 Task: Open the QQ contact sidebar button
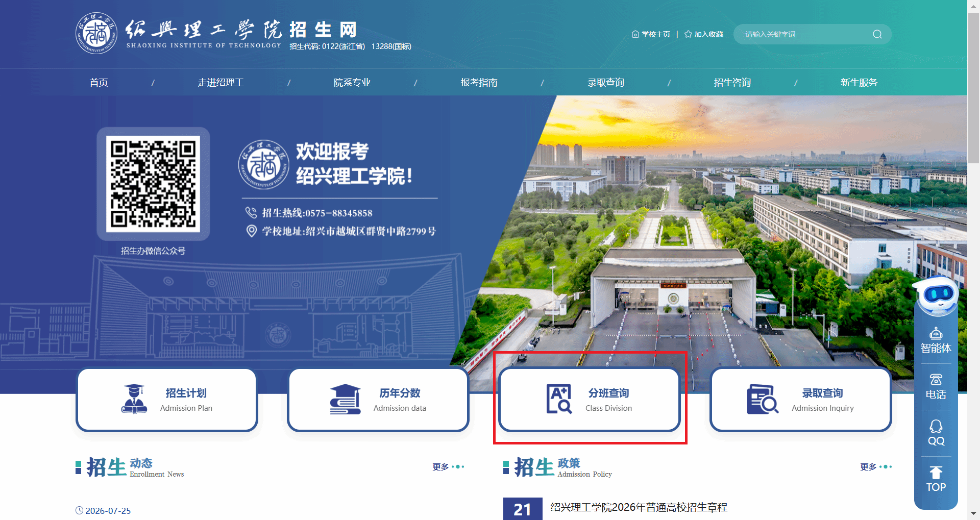(936, 433)
